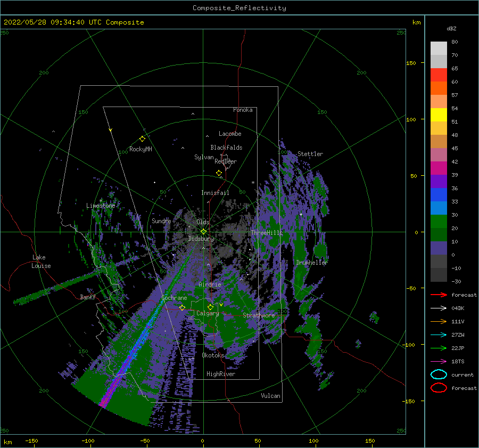Select the 10 dBZ purple color swatch
The image size is (479, 448).
tap(439, 248)
